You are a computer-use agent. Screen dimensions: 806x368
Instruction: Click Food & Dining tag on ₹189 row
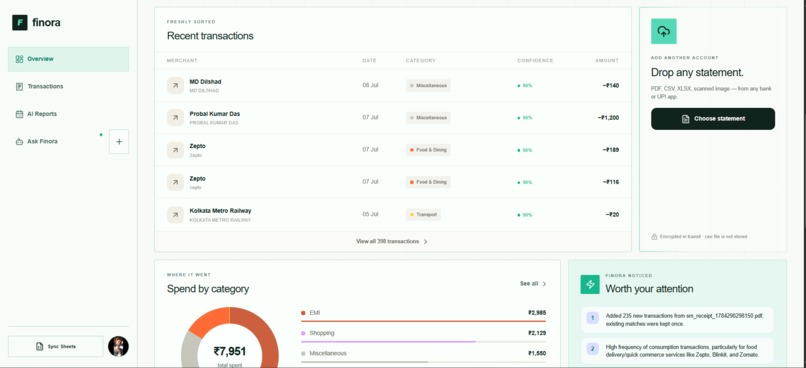428,150
